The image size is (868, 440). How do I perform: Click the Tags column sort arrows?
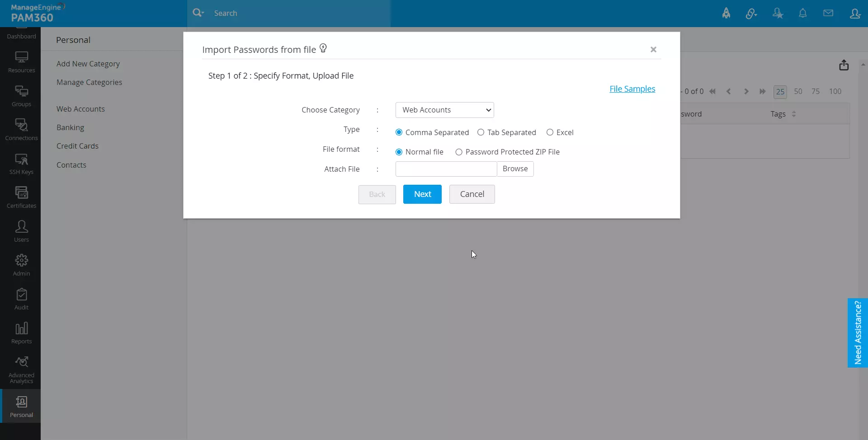(x=794, y=114)
